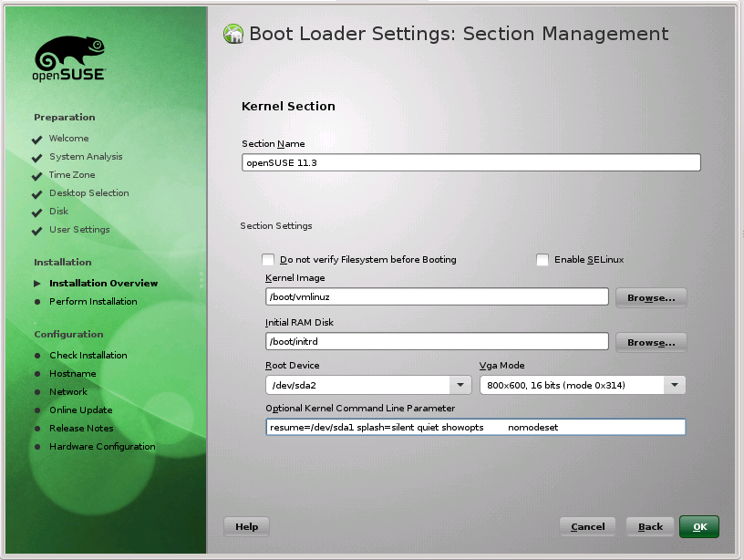Select the Disk step in sidebar
Screen dimensions: 744x560
(x=59, y=212)
